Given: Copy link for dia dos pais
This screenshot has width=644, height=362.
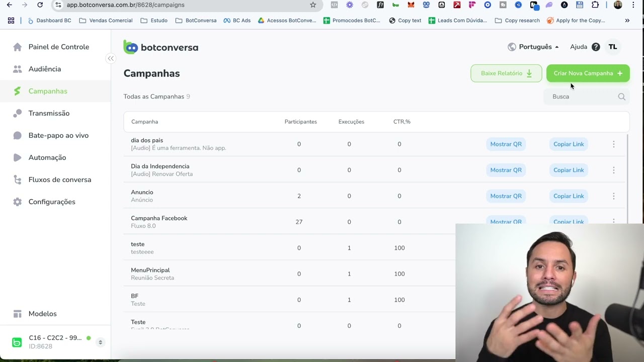Looking at the screenshot, I should click(569, 144).
